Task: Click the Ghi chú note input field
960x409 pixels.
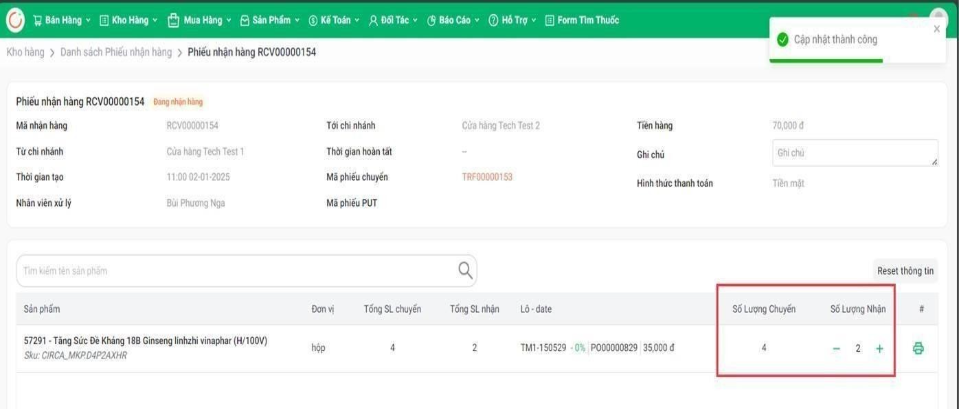Action: [853, 153]
